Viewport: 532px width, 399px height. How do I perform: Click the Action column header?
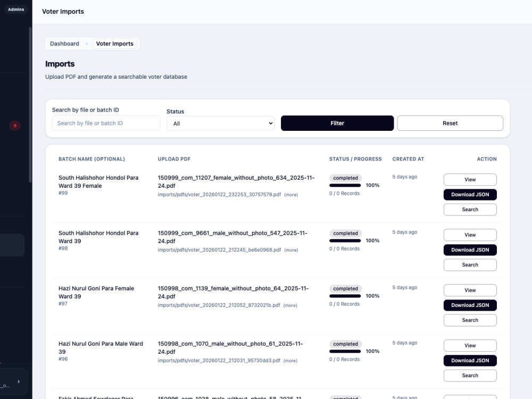coord(487,159)
